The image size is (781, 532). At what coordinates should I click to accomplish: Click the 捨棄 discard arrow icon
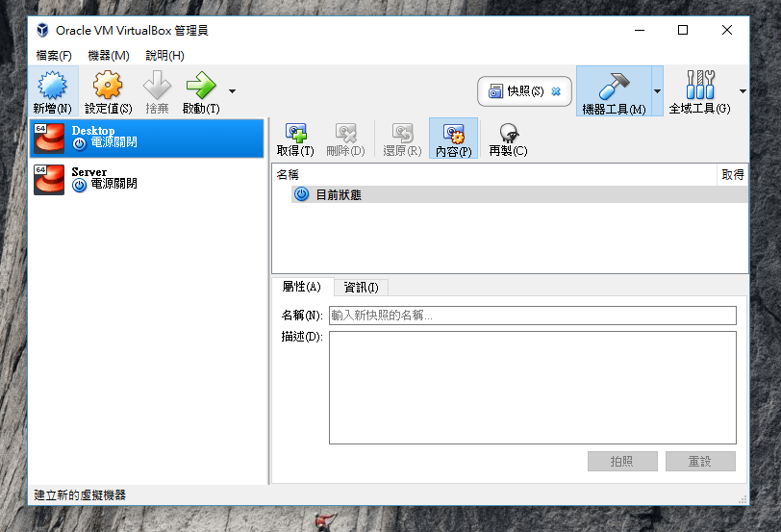[157, 86]
